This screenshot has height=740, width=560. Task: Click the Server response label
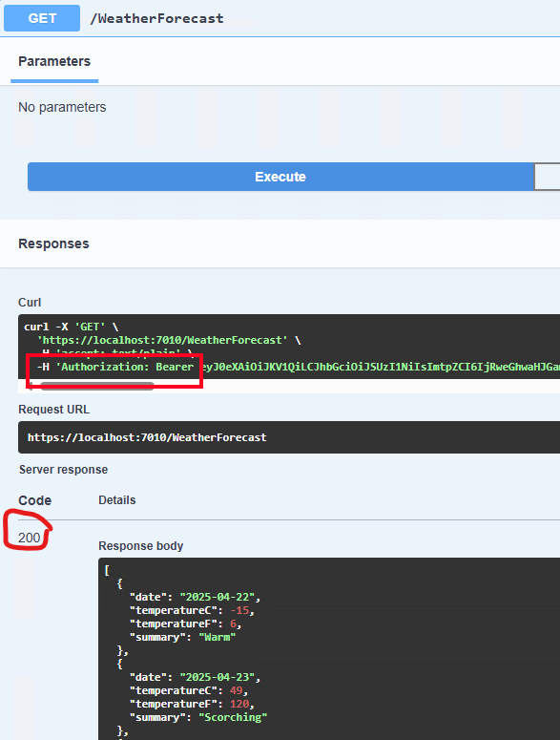click(x=63, y=470)
